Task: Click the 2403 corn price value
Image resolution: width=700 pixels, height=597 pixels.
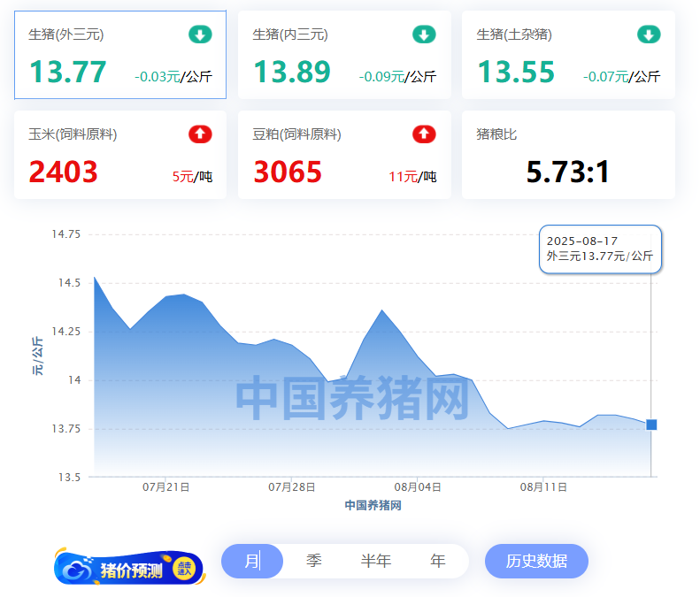Action: [x=64, y=172]
